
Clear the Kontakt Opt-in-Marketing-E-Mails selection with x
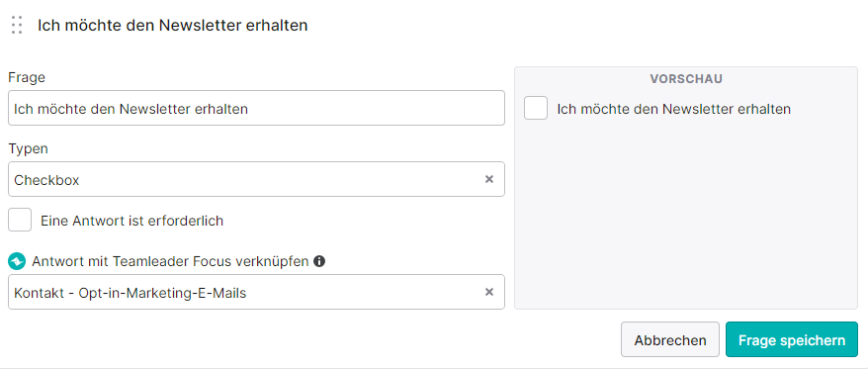pyautogui.click(x=489, y=292)
